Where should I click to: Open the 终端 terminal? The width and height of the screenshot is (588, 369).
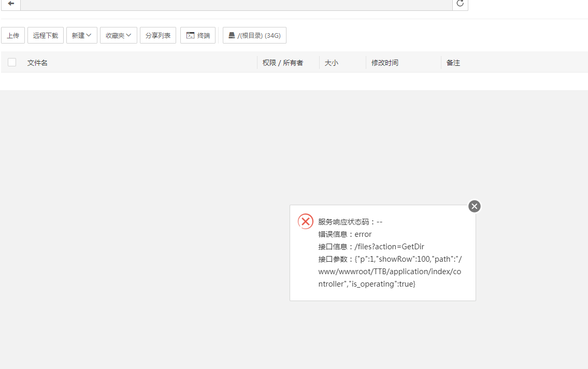[x=198, y=35]
